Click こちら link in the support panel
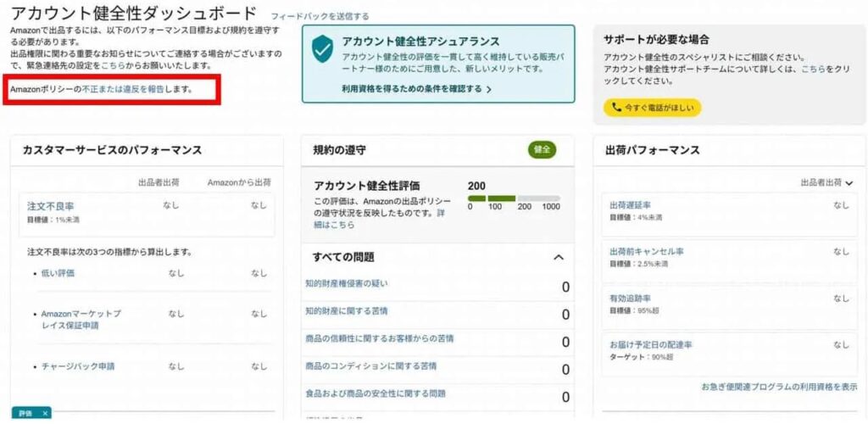The height and width of the screenshot is (424, 868). pos(813,70)
